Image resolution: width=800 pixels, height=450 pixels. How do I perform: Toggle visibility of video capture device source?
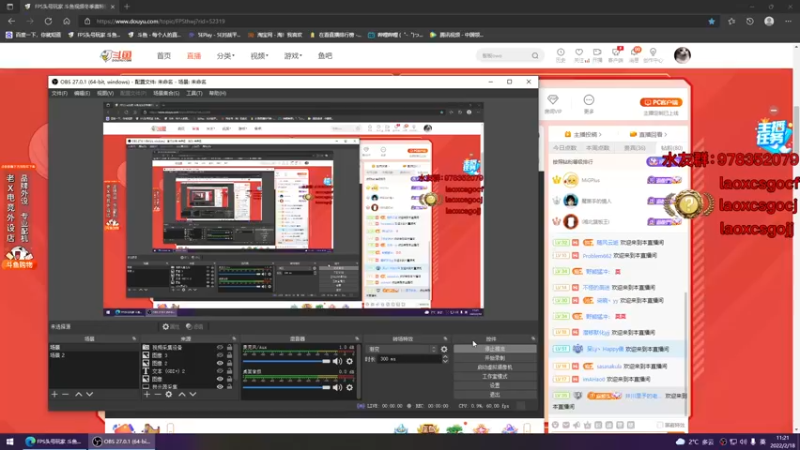click(220, 347)
